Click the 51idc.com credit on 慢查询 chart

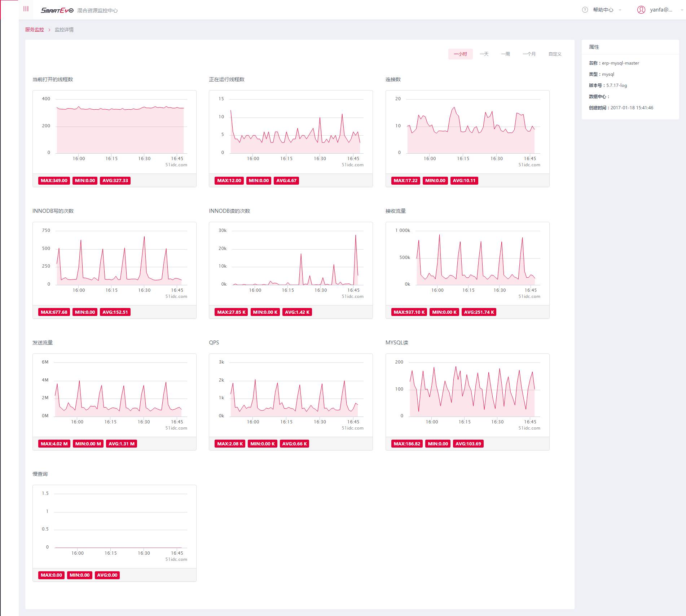point(176,559)
